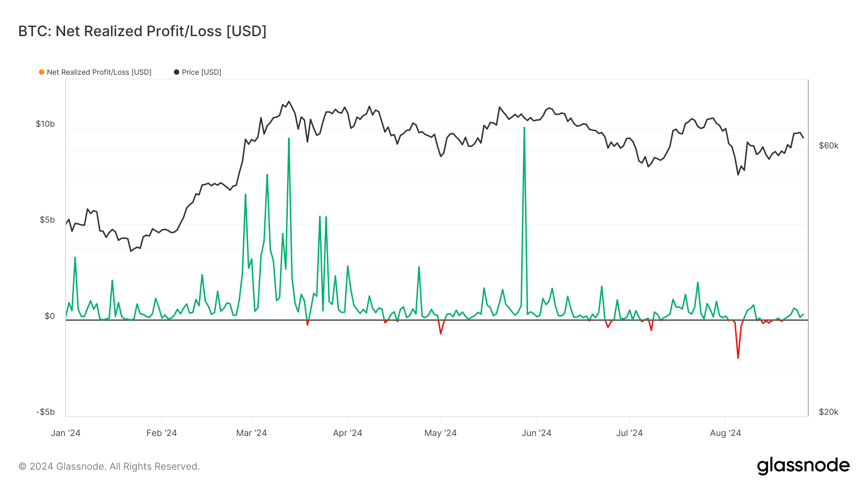Select the $10b y-axis label
Image resolution: width=868 pixels, height=488 pixels.
point(46,124)
